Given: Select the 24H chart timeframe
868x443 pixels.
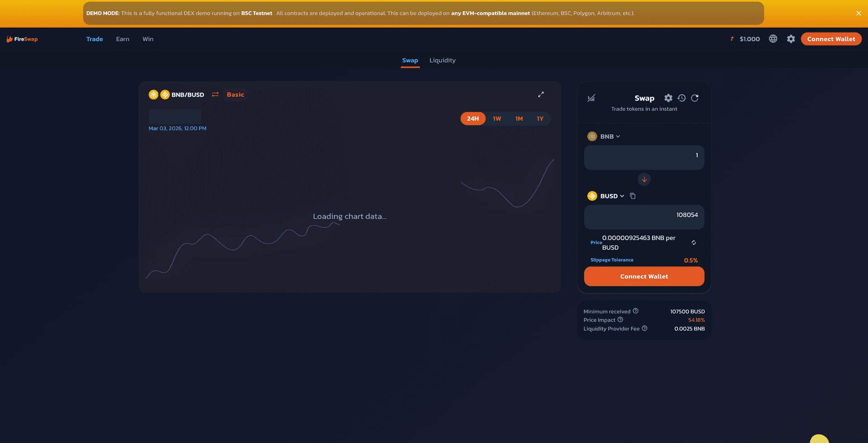Looking at the screenshot, I should pos(473,118).
